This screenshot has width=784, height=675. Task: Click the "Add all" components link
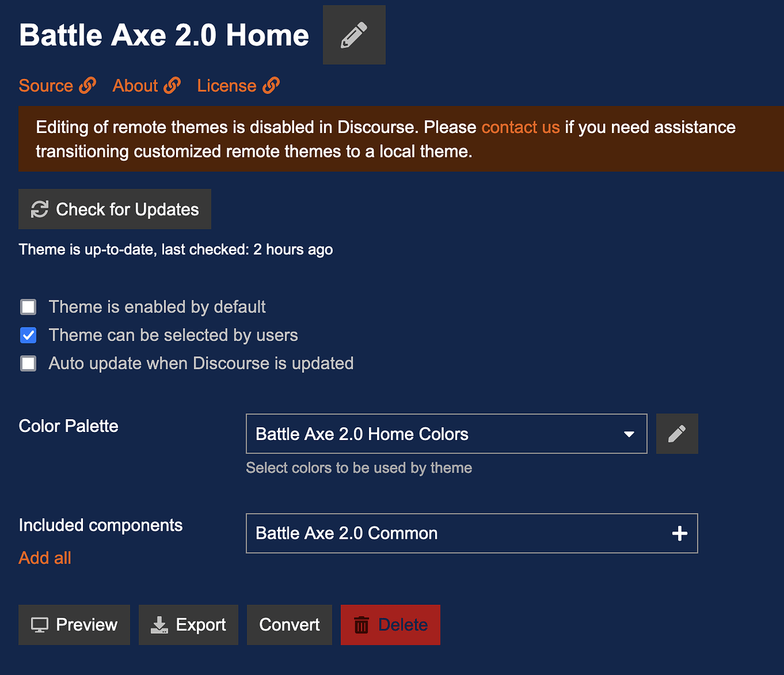(x=45, y=558)
